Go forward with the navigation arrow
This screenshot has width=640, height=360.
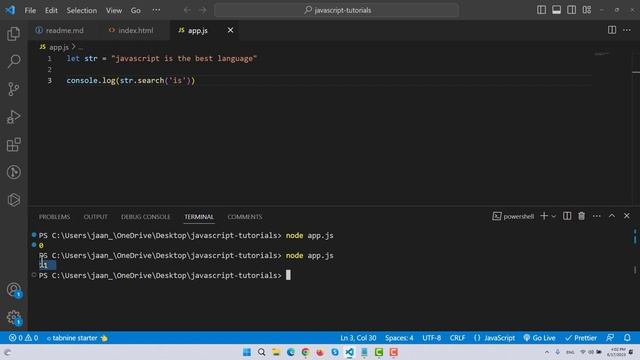202,10
